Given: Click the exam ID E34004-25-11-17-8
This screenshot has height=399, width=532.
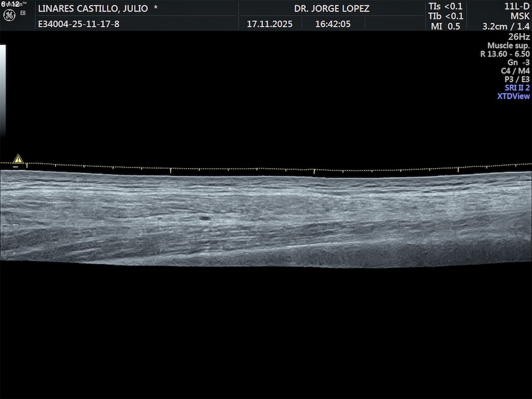Looking at the screenshot, I should point(79,24).
